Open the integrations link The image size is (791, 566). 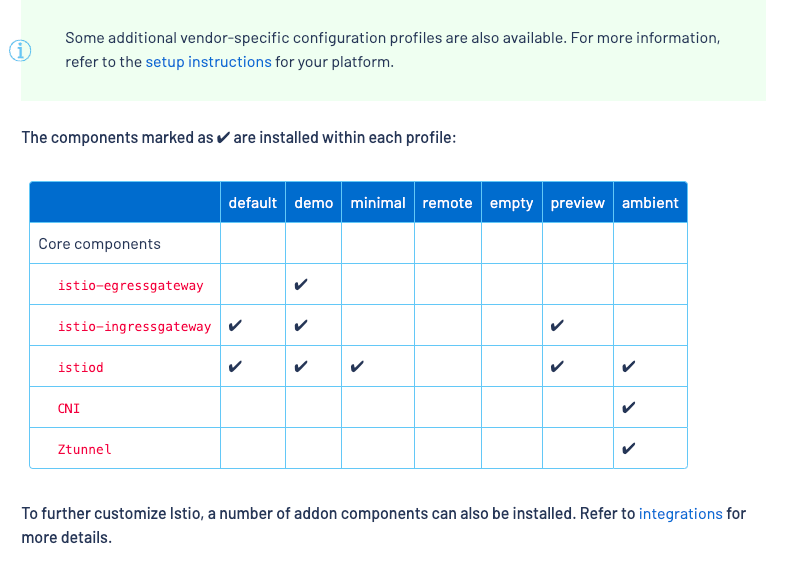click(x=681, y=514)
